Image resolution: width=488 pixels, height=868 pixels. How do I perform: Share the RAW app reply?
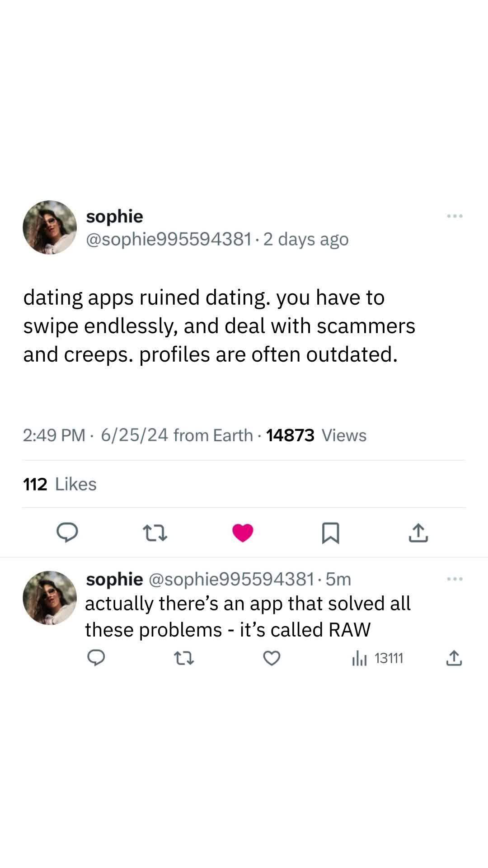454,658
